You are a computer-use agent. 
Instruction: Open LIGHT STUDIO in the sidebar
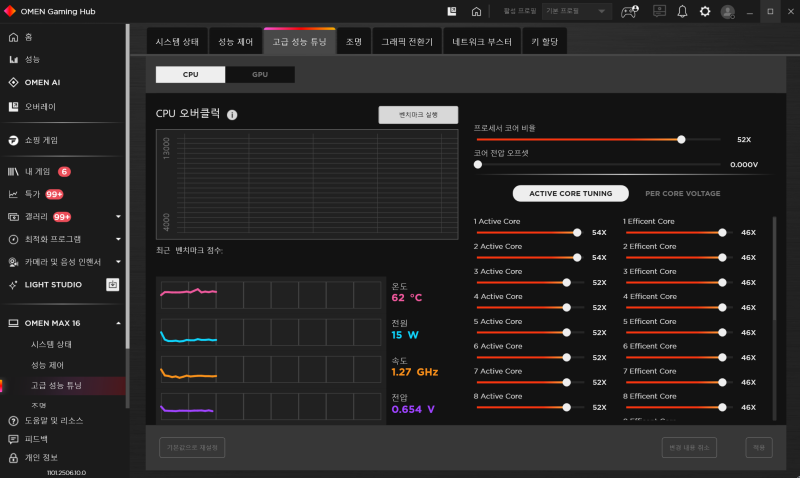tap(45, 285)
